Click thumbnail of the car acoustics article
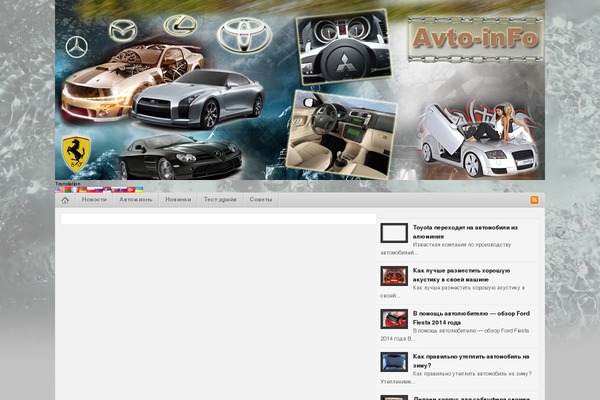Image resolution: width=600 pixels, height=400 pixels. pos(394,276)
